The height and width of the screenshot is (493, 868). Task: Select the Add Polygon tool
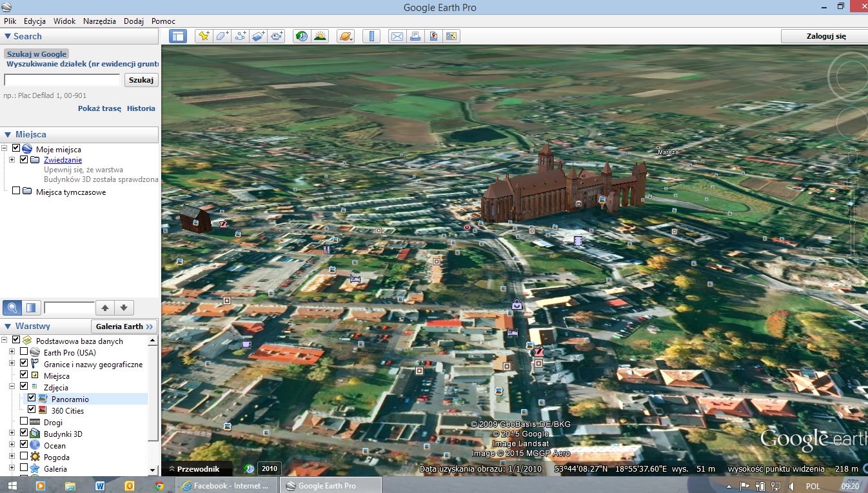tap(222, 36)
